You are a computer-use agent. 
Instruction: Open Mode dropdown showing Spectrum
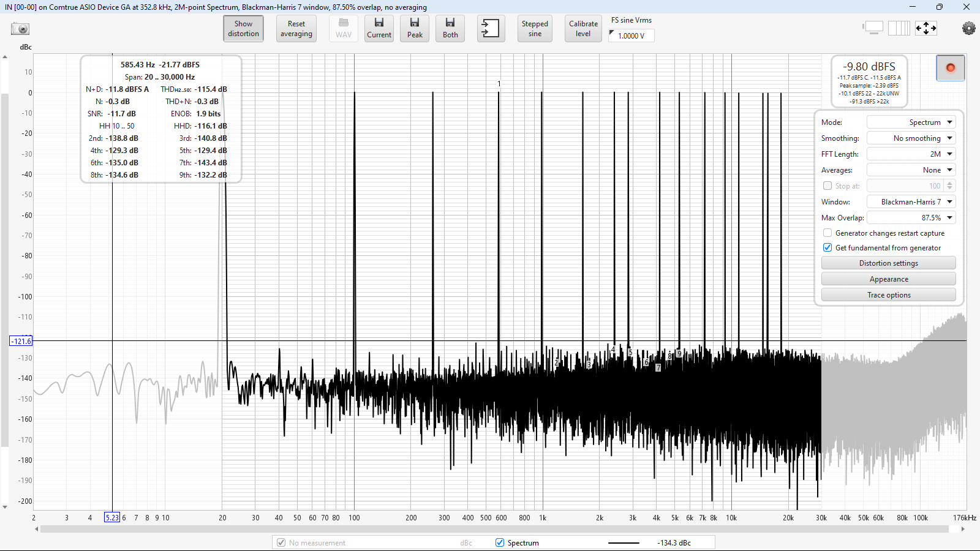click(911, 122)
